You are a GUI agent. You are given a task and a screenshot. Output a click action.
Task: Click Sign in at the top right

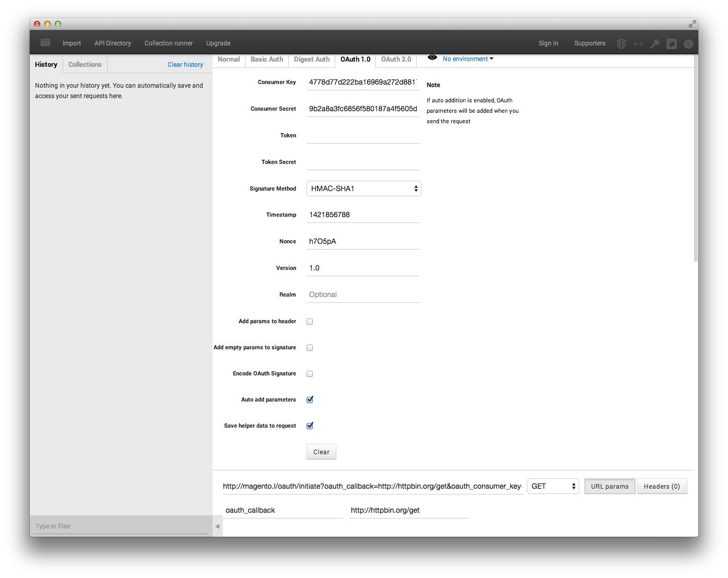point(548,43)
